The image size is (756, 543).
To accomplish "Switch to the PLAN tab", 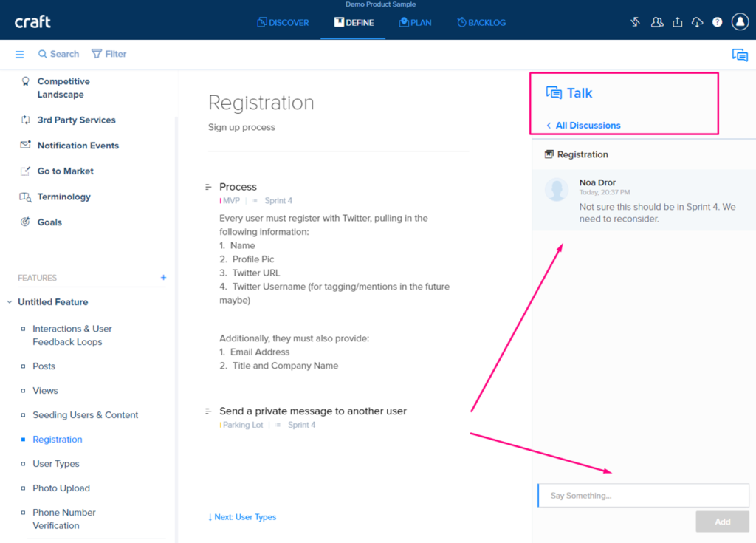I will pos(415,23).
